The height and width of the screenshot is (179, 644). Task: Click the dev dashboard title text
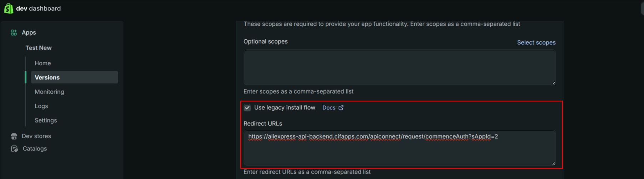click(39, 8)
